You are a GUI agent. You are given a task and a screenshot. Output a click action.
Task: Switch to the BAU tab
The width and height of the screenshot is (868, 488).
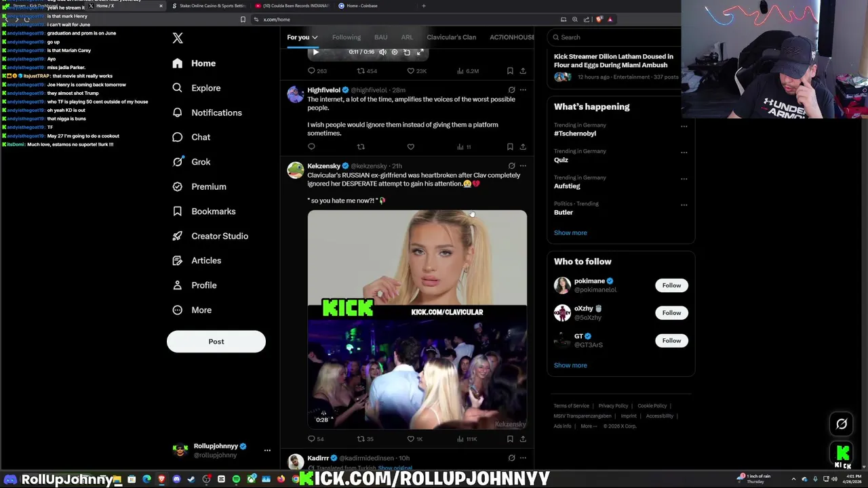tap(381, 37)
